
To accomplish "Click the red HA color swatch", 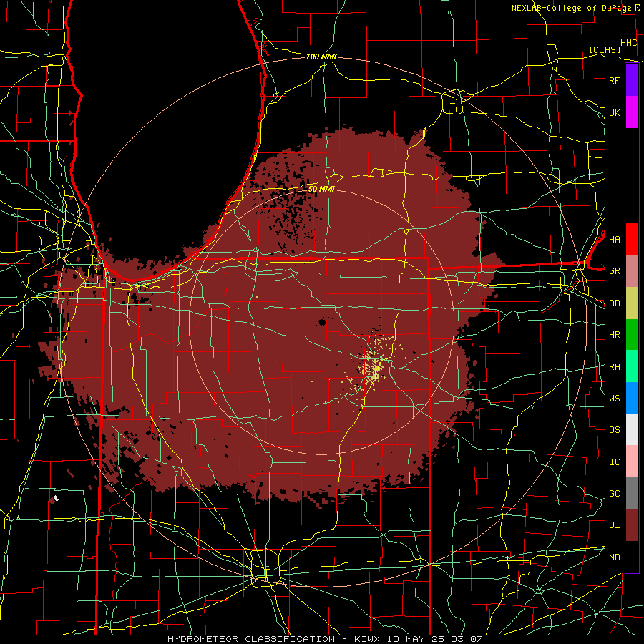I will [632, 239].
